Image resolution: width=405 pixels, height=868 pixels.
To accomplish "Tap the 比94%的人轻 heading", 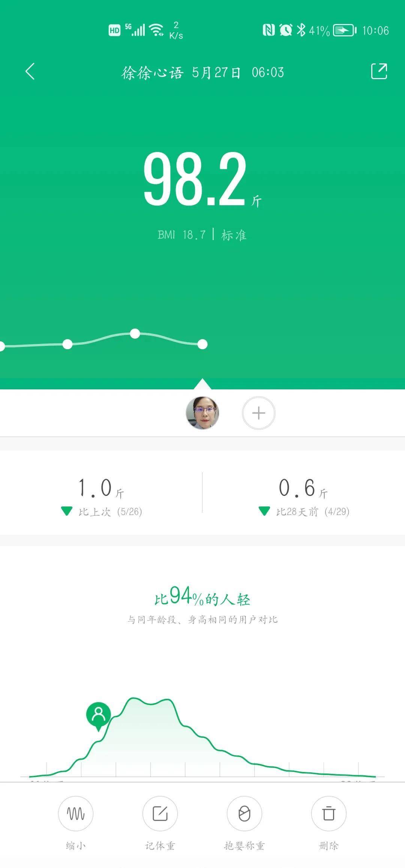I will pyautogui.click(x=202, y=596).
